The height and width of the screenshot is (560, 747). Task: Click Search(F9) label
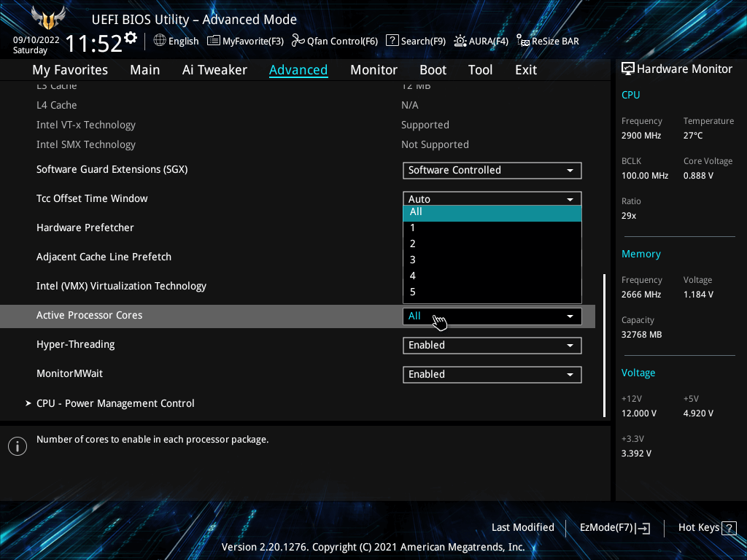click(423, 42)
